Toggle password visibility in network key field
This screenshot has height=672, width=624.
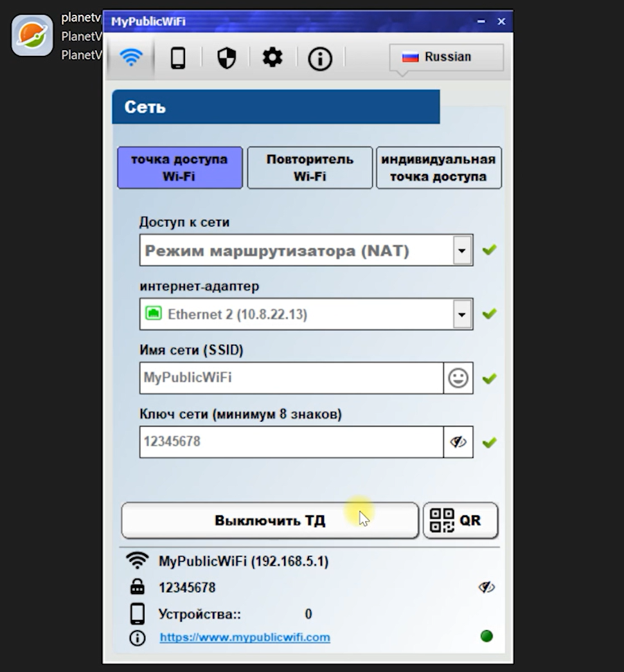(458, 442)
